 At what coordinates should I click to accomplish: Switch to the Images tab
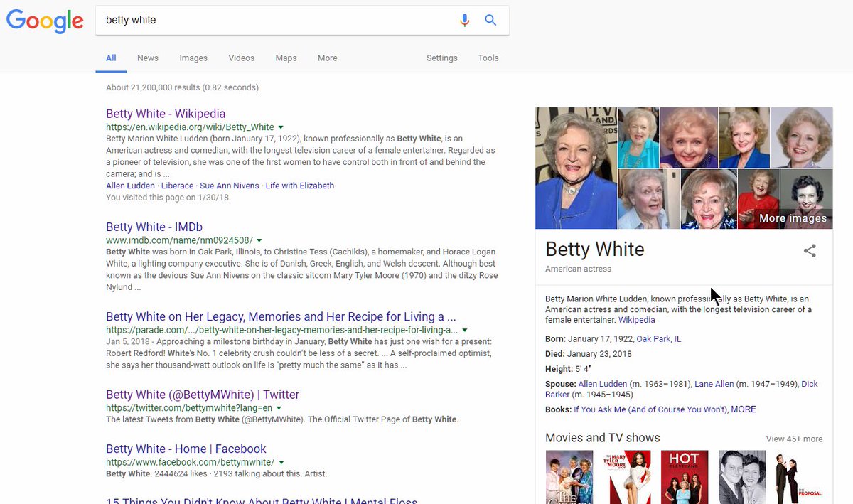tap(193, 58)
